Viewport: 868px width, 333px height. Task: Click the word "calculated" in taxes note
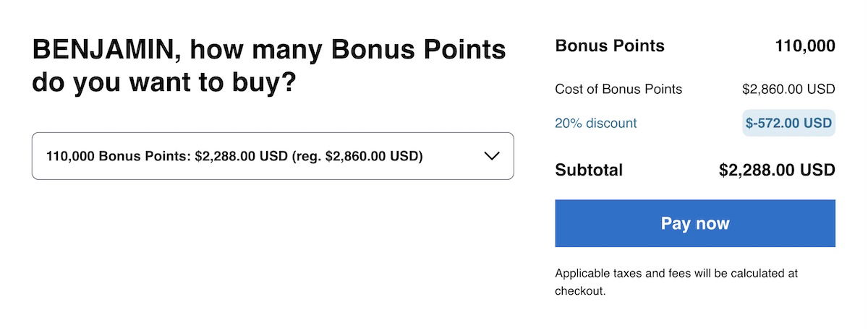click(x=755, y=274)
